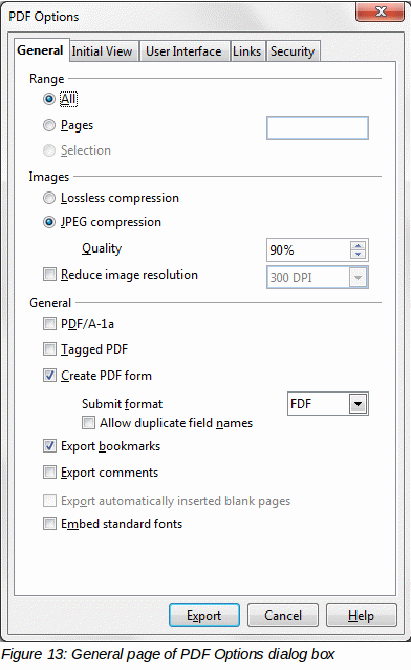This screenshot has width=411, height=670.
Task: Expand the Submit format FDF dropdown
Action: 358,404
